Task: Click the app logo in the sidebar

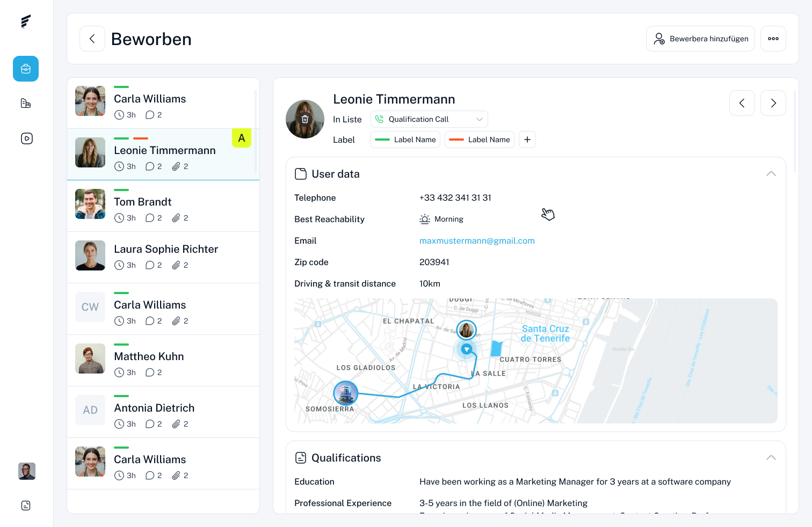Action: click(x=26, y=21)
